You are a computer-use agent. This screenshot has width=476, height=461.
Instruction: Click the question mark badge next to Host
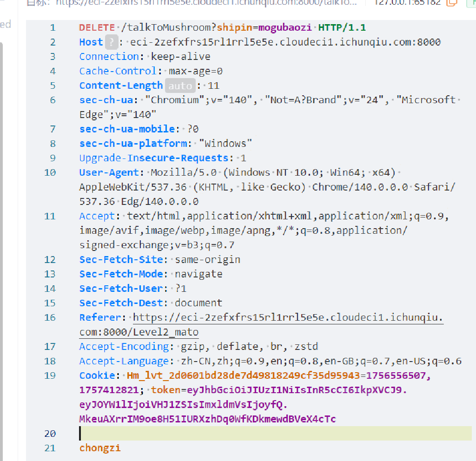tap(111, 42)
